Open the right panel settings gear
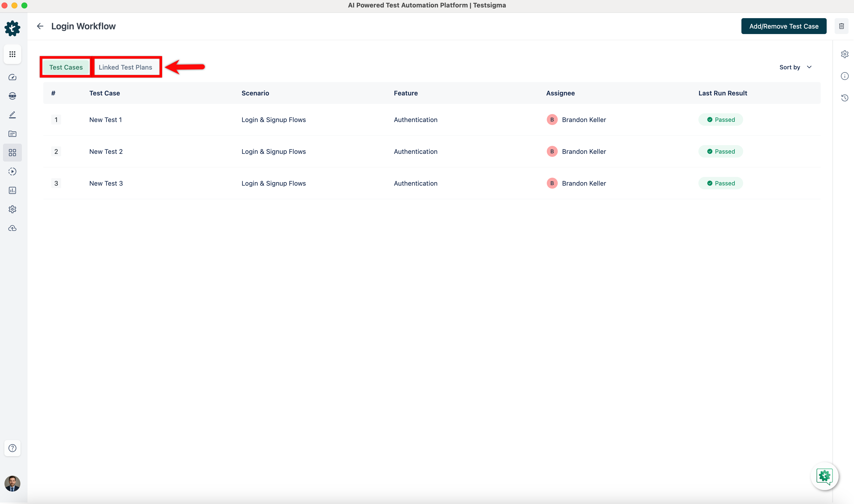The width and height of the screenshot is (854, 504). pyautogui.click(x=845, y=54)
